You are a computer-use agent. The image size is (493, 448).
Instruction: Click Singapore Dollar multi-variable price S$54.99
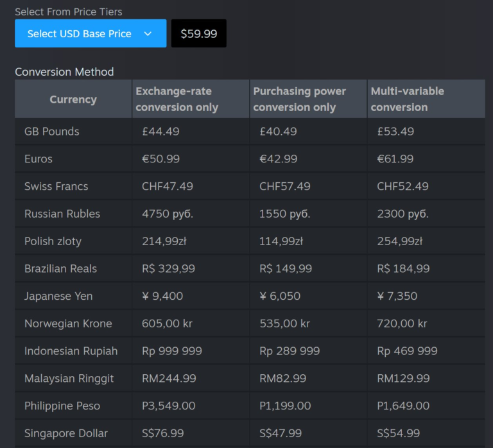pyautogui.click(x=398, y=433)
